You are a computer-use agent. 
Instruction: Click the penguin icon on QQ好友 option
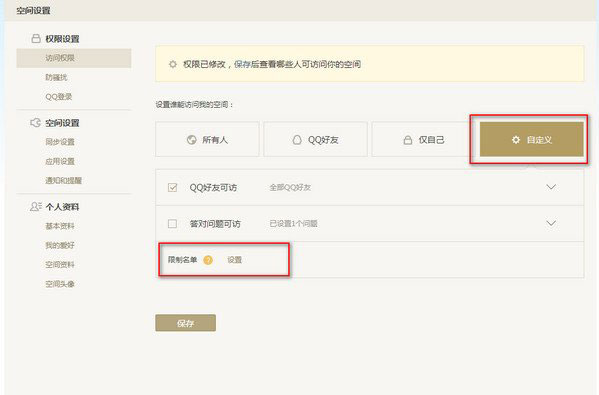(x=297, y=140)
